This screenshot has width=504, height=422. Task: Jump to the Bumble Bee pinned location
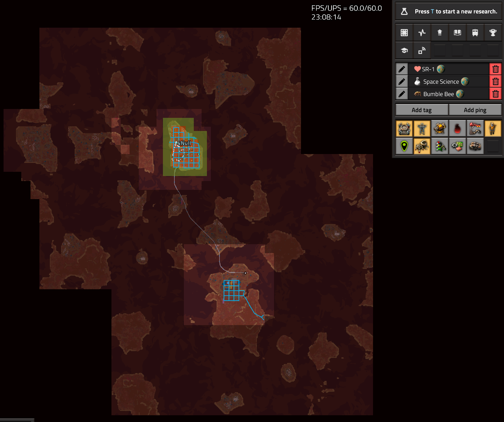click(449, 94)
